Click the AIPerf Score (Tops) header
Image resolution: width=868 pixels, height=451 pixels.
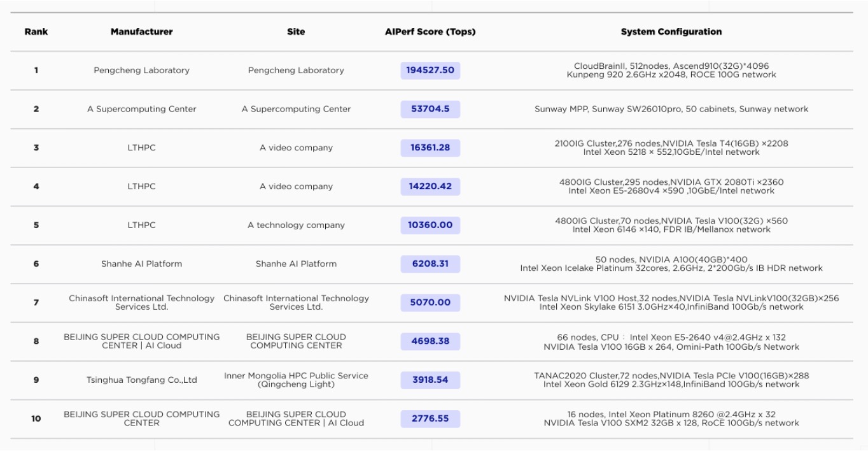tap(430, 32)
